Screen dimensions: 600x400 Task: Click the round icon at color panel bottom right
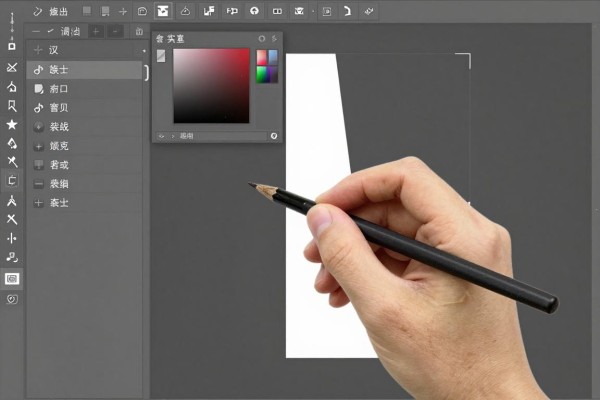(x=274, y=136)
